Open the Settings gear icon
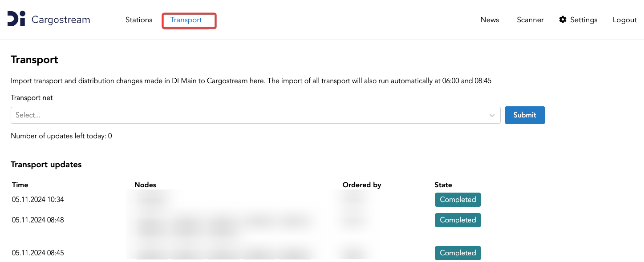Screen dimensions: 644x262 point(563,20)
